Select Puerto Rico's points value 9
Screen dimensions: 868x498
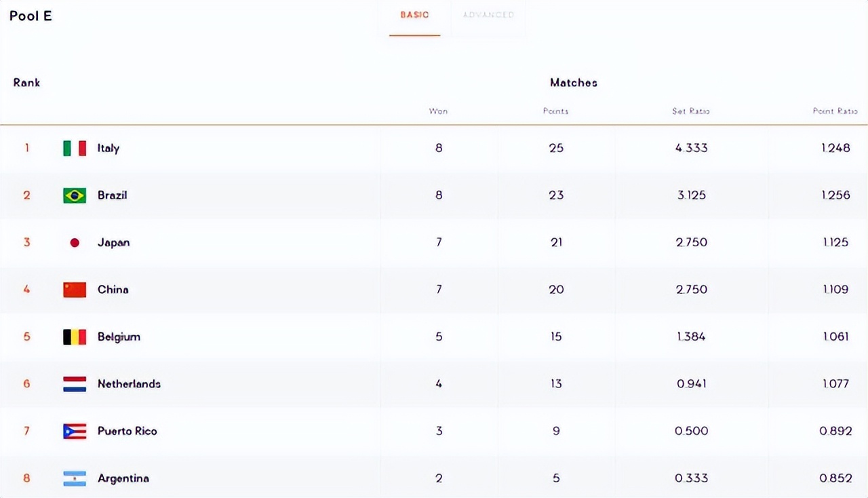[x=556, y=431]
